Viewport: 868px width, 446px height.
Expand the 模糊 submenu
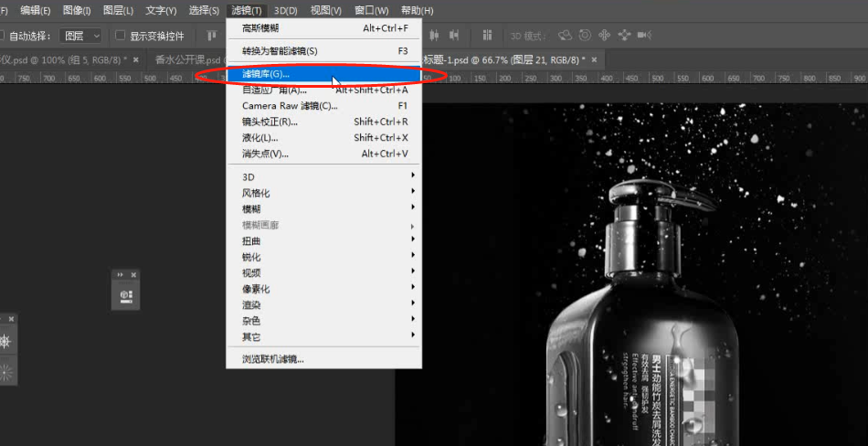pyautogui.click(x=323, y=209)
